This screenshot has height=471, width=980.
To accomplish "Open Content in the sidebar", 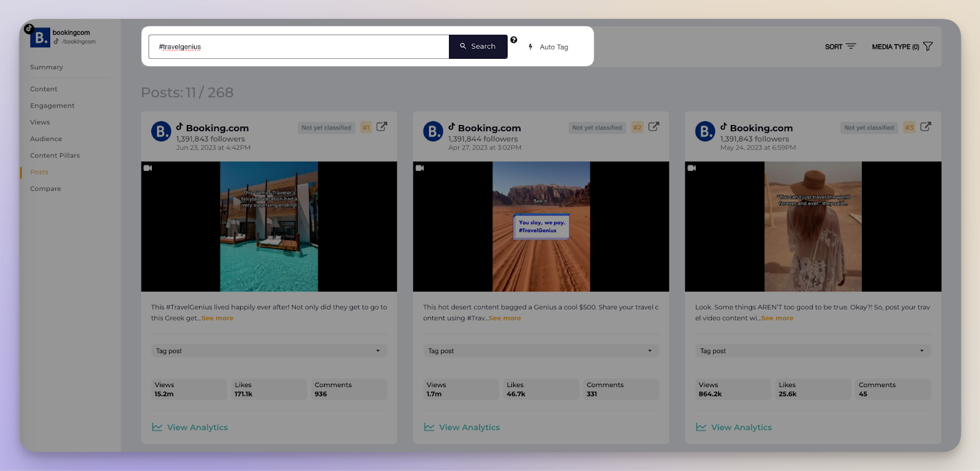I will coord(43,89).
